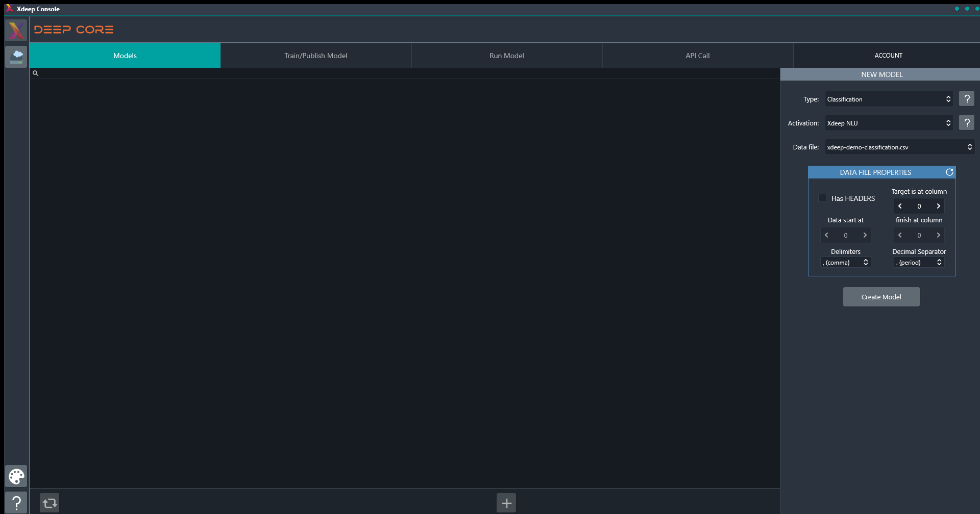Switch to the API Call tab
980x514 pixels.
(698, 56)
